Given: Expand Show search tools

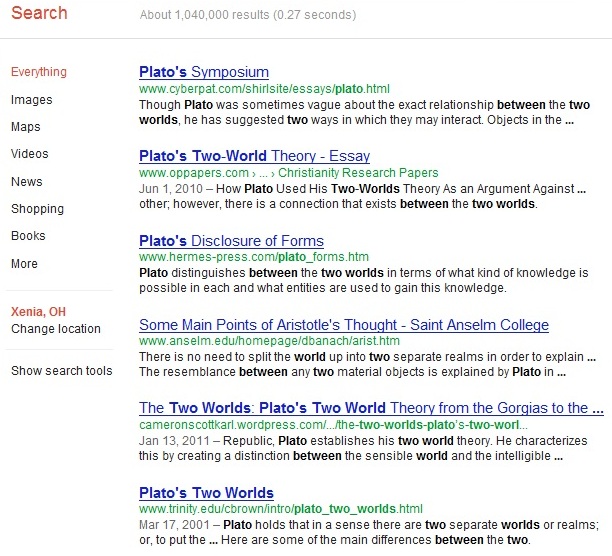Looking at the screenshot, I should [x=62, y=371].
